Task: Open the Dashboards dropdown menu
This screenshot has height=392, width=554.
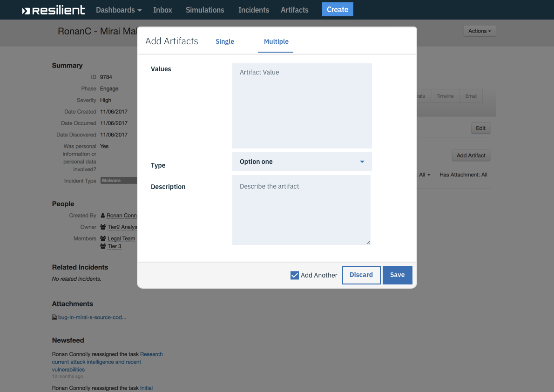Action: click(119, 10)
